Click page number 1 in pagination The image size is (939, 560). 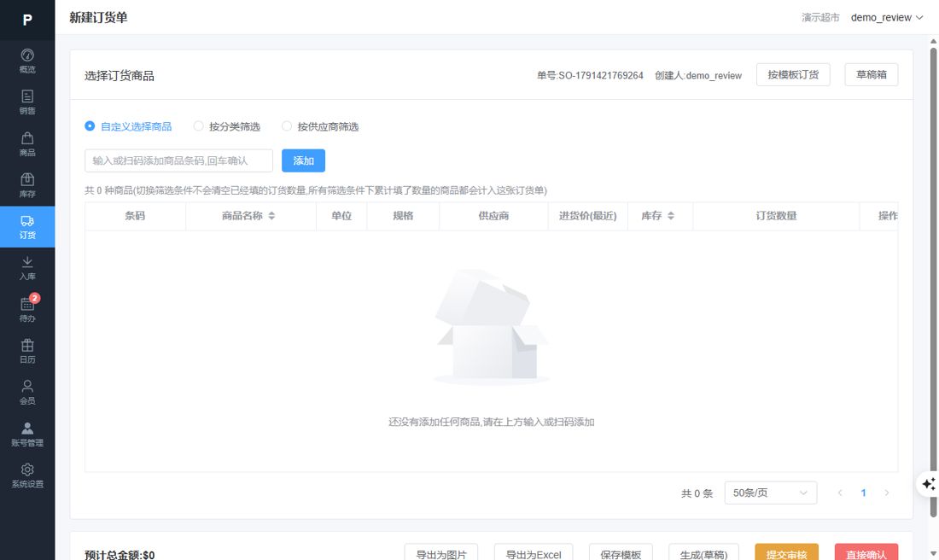864,493
